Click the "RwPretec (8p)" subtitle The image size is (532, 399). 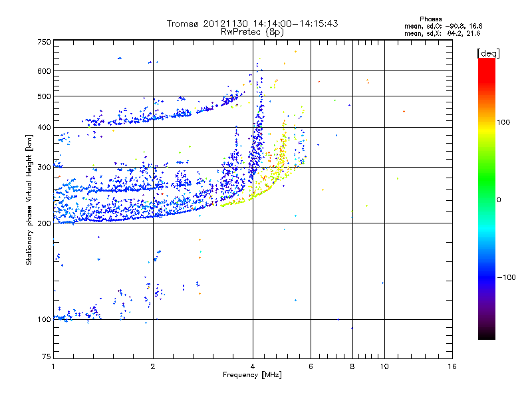(x=252, y=32)
